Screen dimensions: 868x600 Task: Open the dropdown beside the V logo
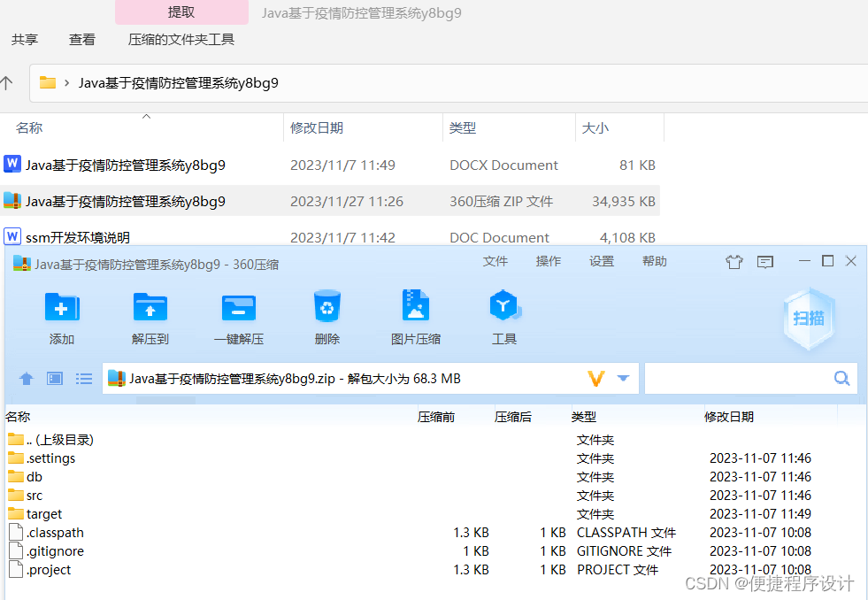click(621, 378)
